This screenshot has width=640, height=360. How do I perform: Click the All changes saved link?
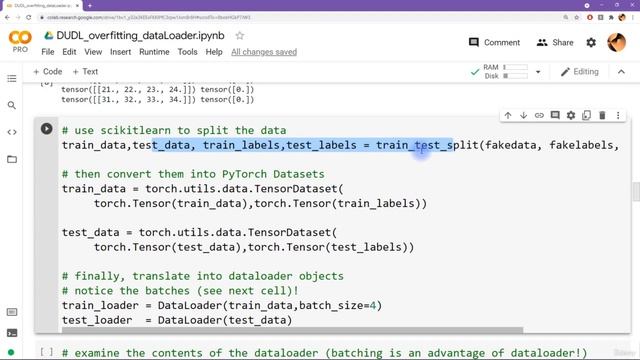tap(264, 52)
